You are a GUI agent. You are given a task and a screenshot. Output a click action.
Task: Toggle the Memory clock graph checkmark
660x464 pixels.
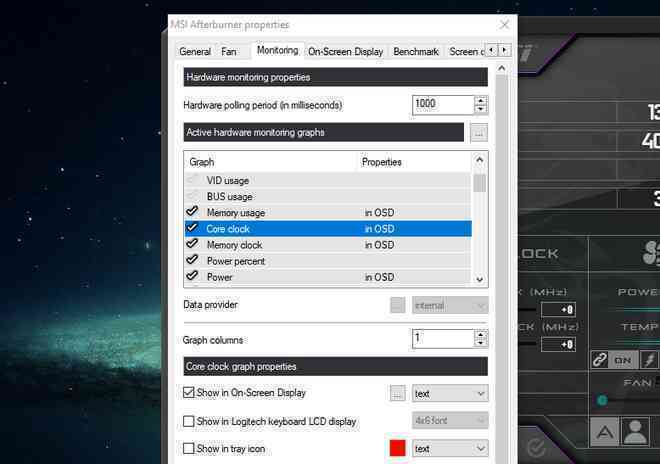(x=193, y=244)
